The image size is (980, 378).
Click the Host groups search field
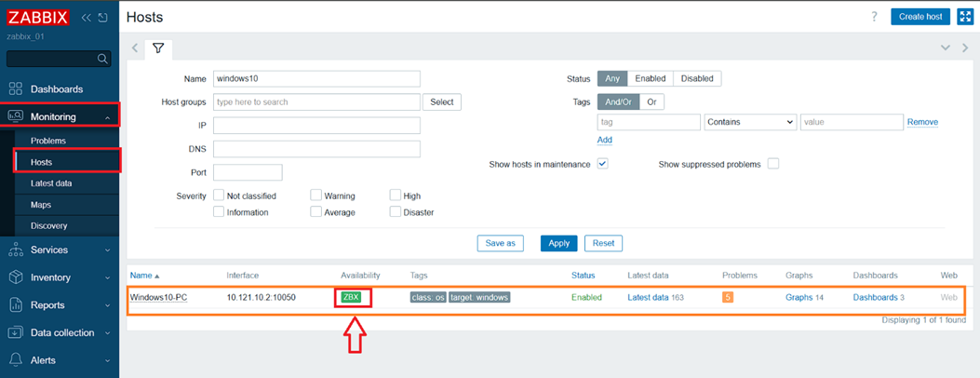[x=316, y=101]
